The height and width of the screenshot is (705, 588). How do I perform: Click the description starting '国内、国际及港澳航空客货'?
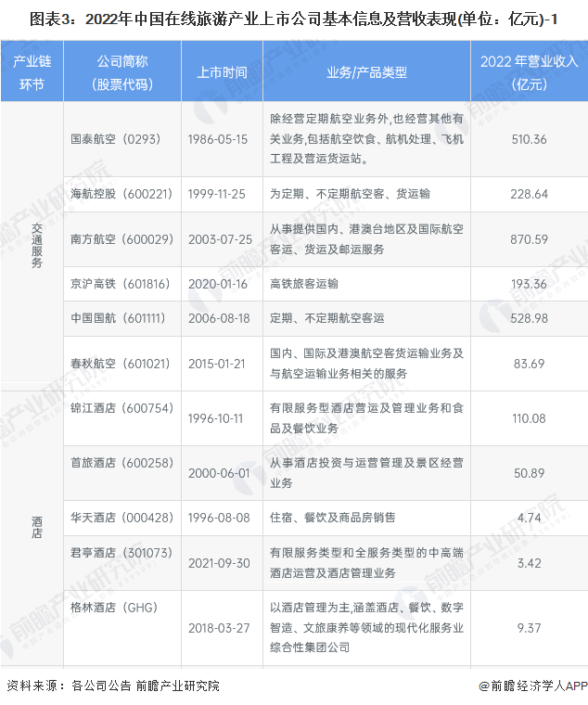pos(366,364)
